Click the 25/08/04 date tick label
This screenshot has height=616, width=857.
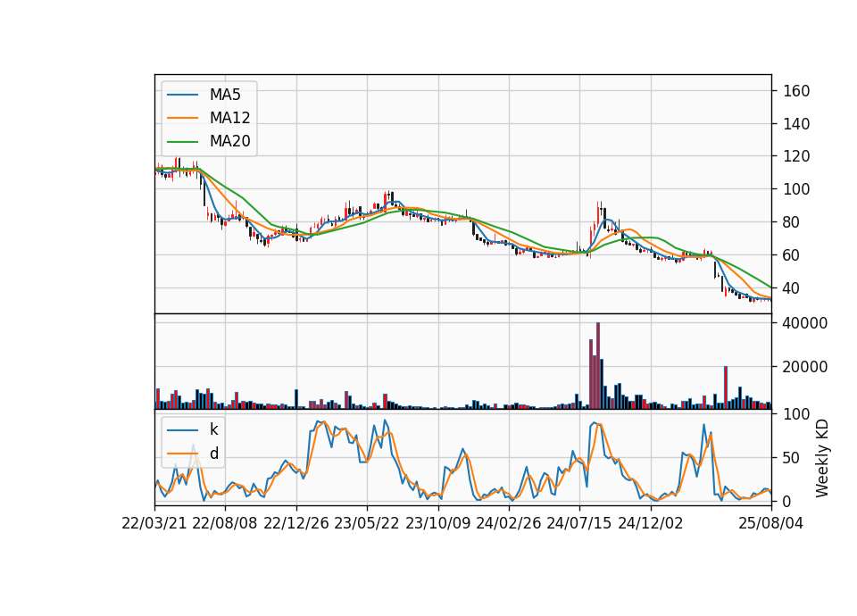click(771, 524)
